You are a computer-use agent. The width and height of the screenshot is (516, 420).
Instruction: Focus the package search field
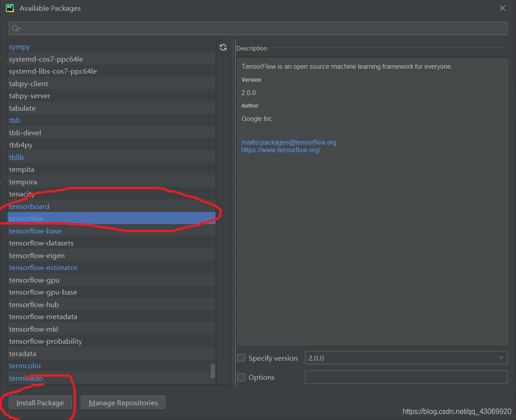coord(258,29)
